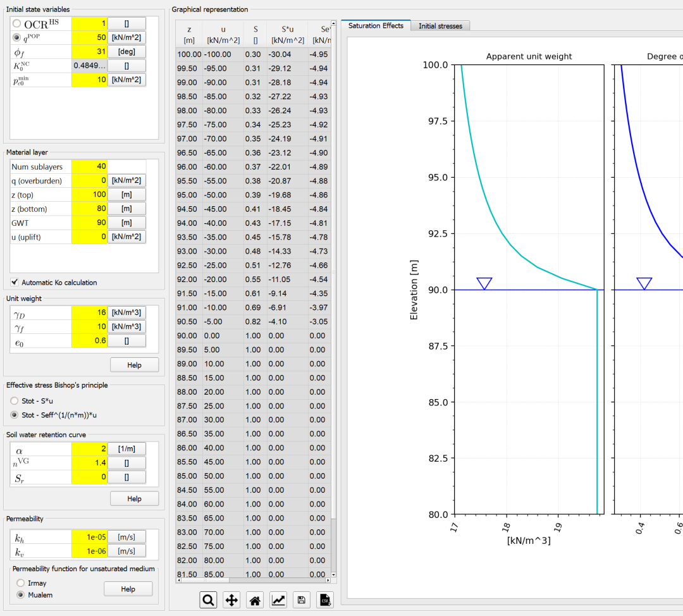
Task: Click the 'S*u' column header
Action: (288, 34)
